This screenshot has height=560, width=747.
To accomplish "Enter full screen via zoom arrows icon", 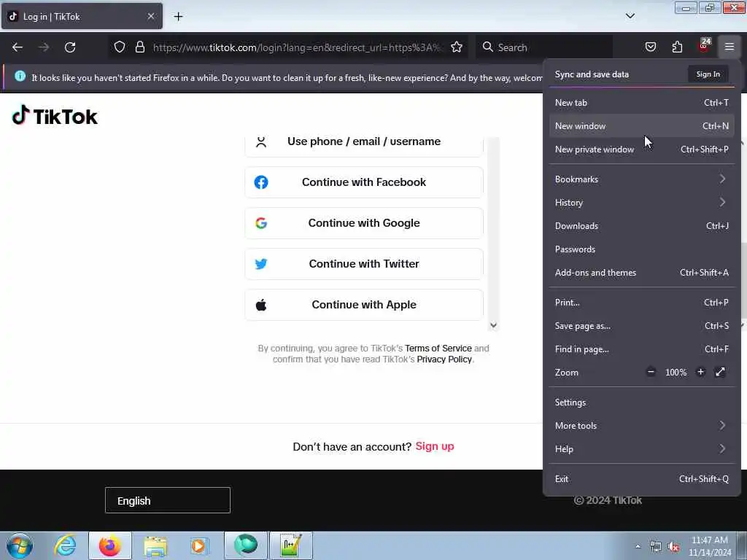I will (720, 372).
